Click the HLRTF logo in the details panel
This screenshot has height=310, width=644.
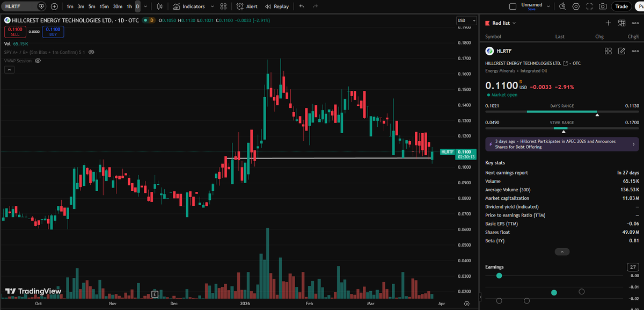(489, 51)
